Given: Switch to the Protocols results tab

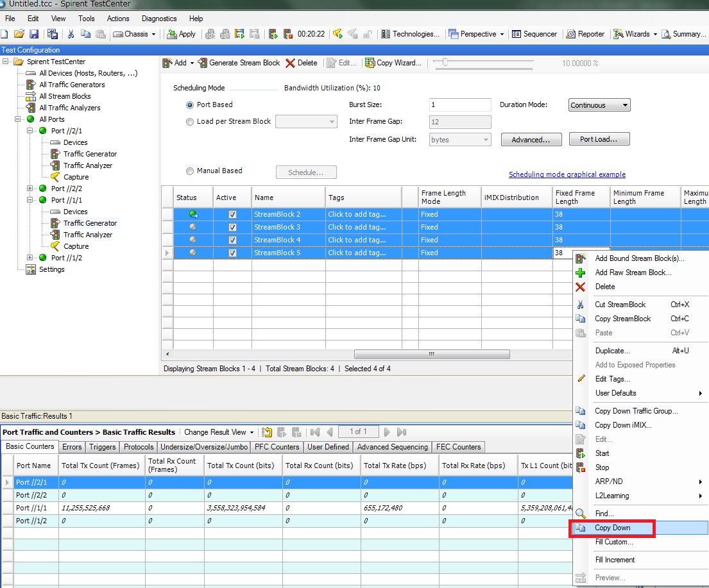Looking at the screenshot, I should coord(139,447).
